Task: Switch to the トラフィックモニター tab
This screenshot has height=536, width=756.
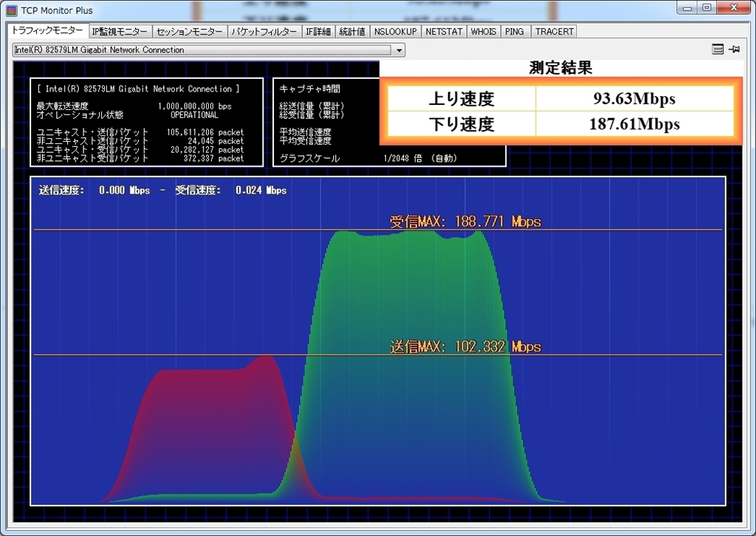Action: pos(47,31)
